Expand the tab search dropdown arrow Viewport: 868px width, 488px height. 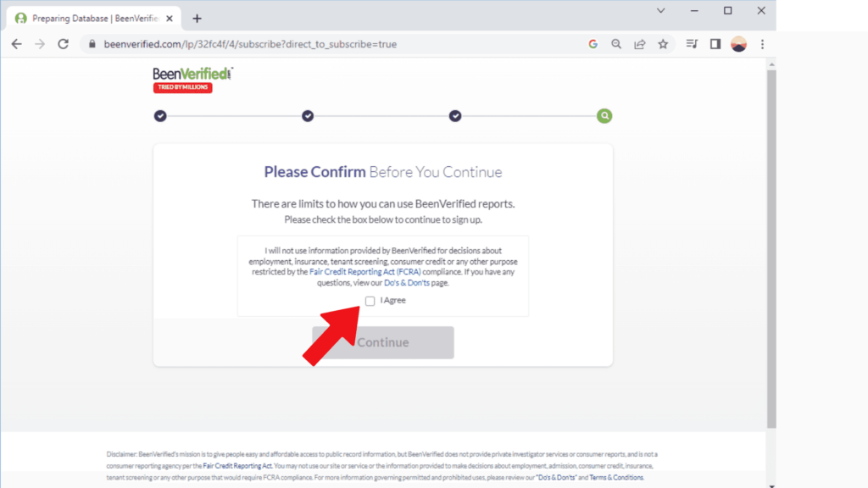pos(660,10)
